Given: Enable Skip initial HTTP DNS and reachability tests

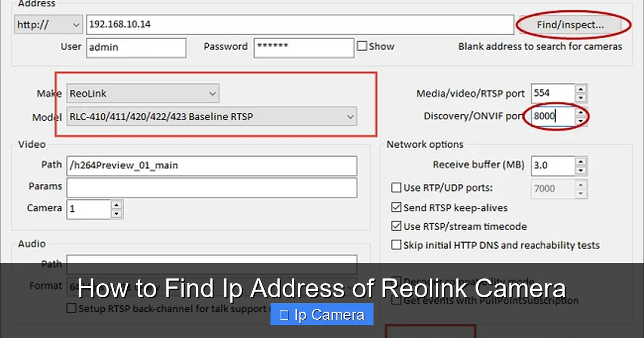Looking at the screenshot, I should click(x=396, y=245).
